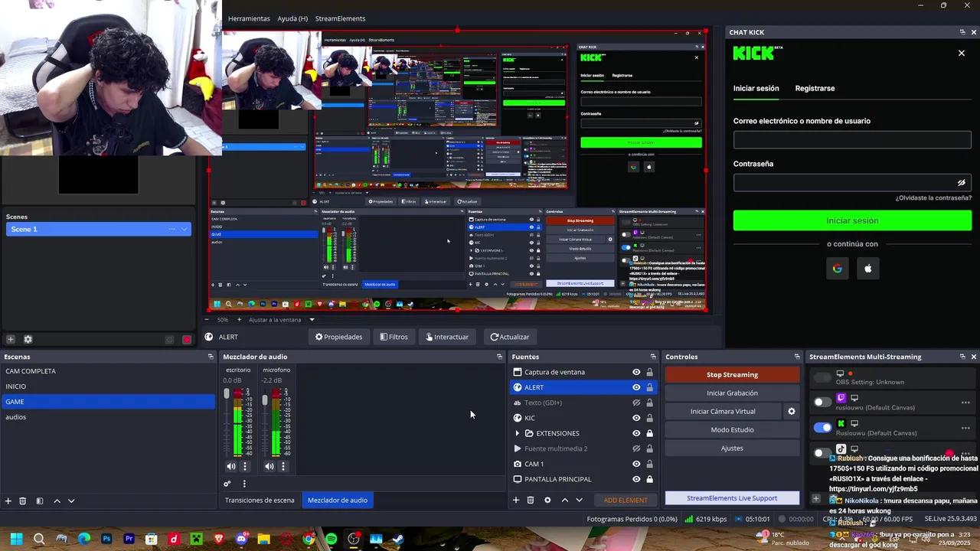Screen dimensions: 980x551
Task: Pop out the Fuentes dock panel
Action: (x=653, y=357)
